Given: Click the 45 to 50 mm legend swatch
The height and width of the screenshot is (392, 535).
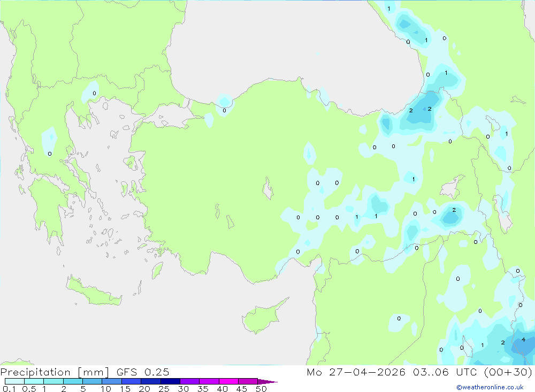Looking at the screenshot, I should (248, 381).
